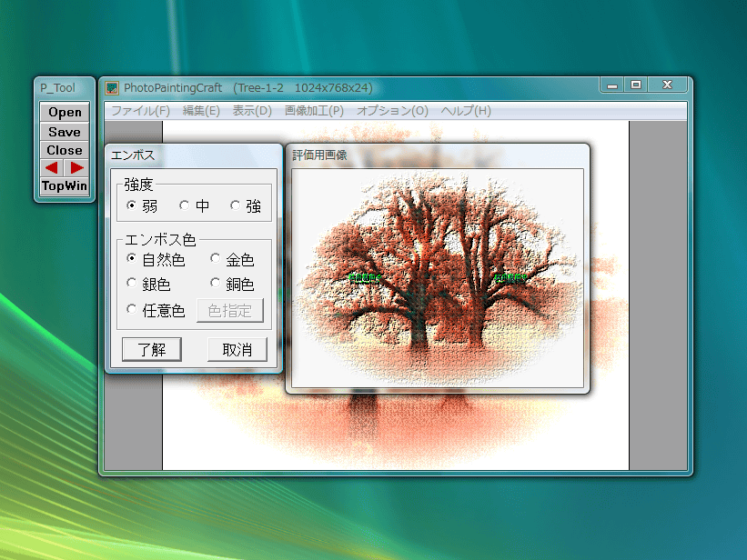Choose 金色 (gold) emboss color

click(x=215, y=258)
